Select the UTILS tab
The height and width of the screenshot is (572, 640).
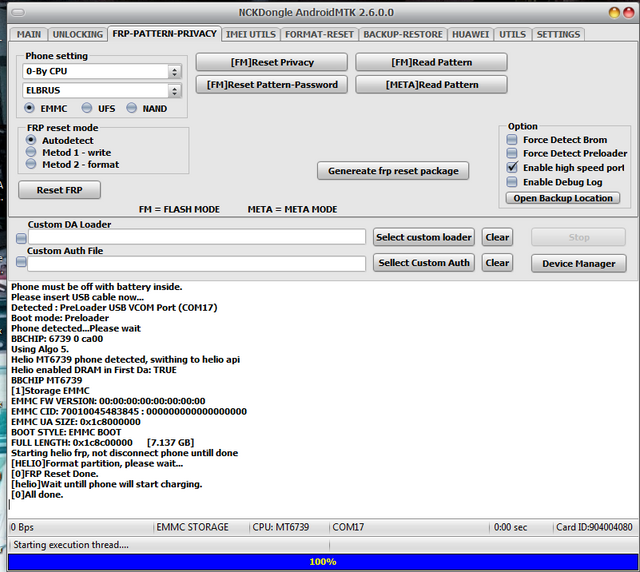[x=513, y=34]
